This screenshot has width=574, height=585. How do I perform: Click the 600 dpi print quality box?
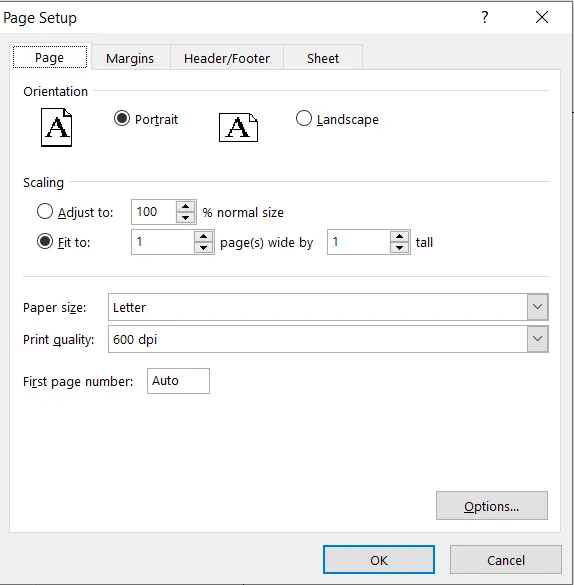pos(328,339)
